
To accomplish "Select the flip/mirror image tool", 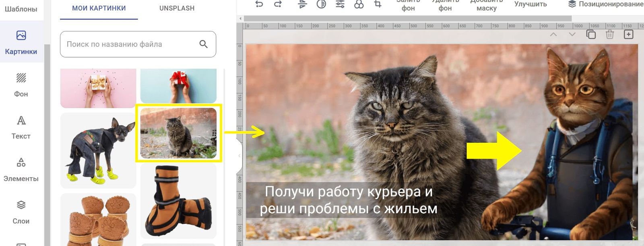I will [x=303, y=4].
